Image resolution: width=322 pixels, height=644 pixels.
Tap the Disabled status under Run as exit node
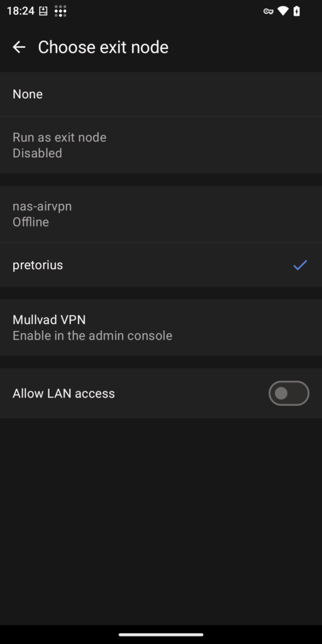point(37,153)
